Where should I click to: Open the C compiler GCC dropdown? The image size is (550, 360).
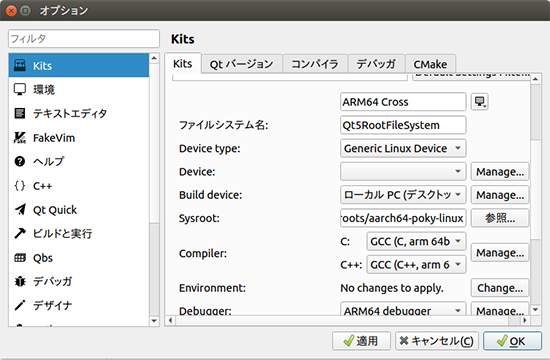click(x=416, y=241)
